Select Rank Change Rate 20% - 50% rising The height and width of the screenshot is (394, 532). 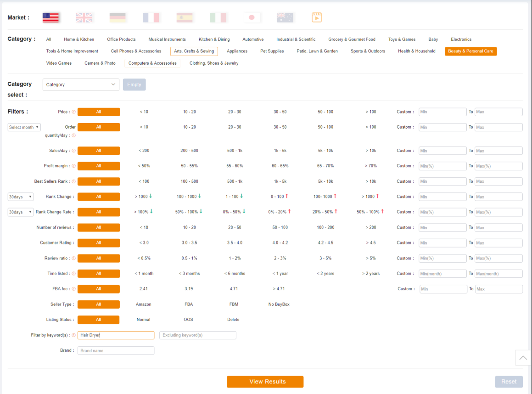click(325, 212)
